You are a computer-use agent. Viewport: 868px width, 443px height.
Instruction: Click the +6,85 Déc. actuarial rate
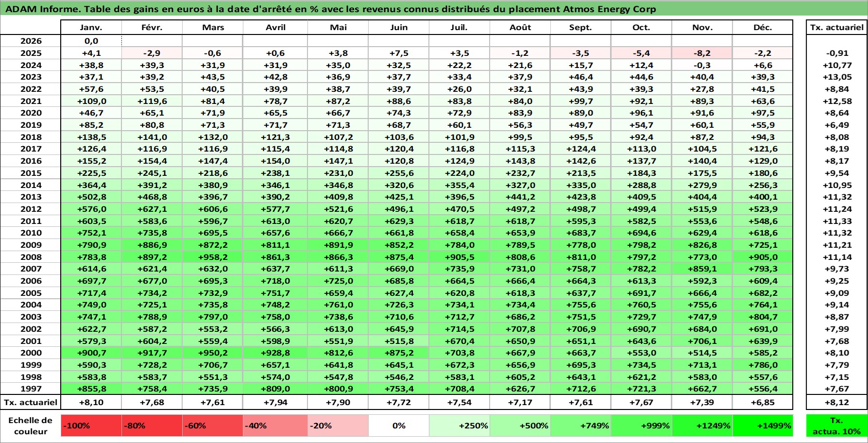763,402
